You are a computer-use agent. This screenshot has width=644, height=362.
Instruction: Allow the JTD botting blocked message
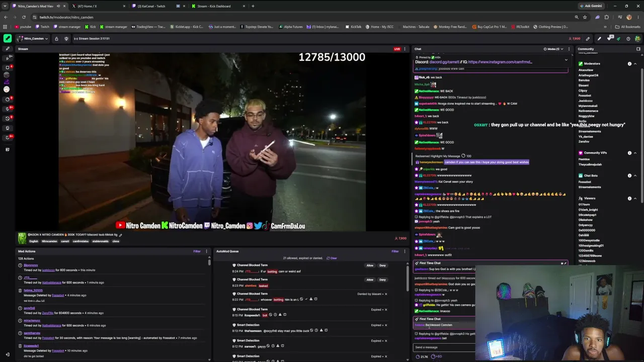[x=370, y=265]
